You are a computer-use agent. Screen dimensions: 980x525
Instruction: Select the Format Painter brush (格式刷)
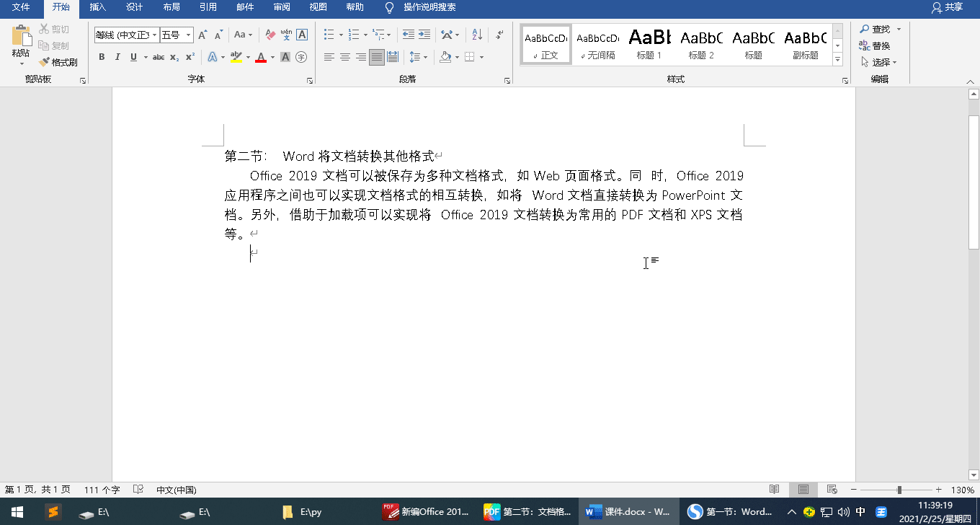tap(58, 63)
